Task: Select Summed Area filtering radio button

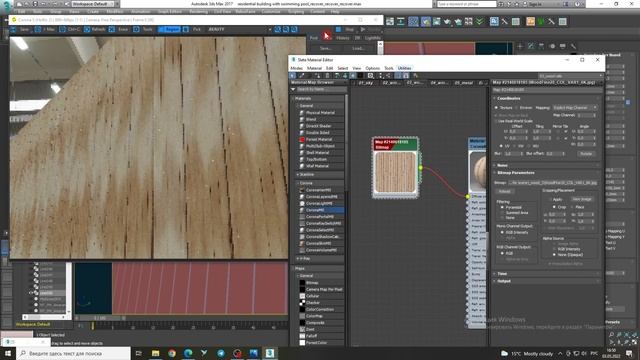Action: [x=502, y=213]
